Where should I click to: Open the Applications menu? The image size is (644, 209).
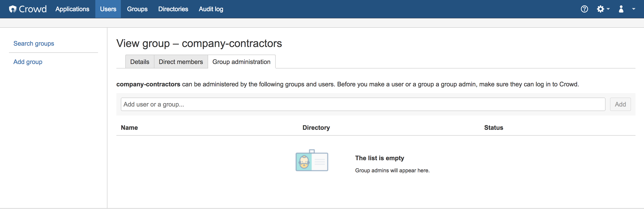[x=72, y=9]
